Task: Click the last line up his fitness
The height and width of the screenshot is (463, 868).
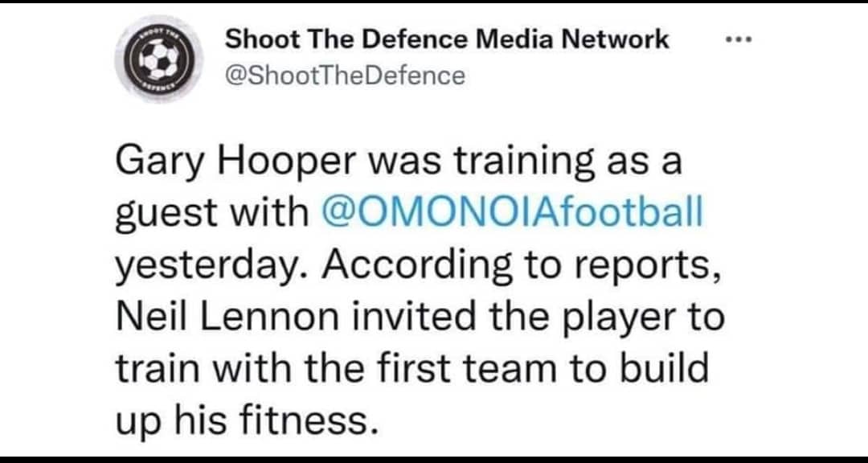Action: pos(241,421)
